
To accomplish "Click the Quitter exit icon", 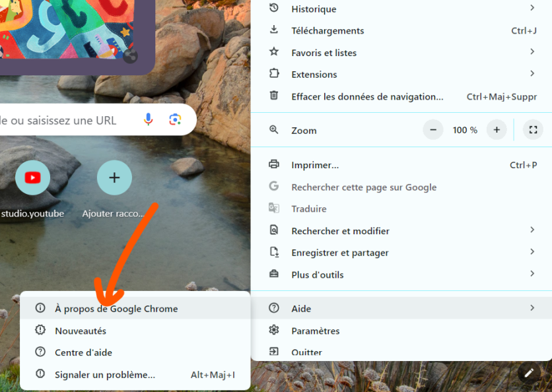I will click(274, 351).
